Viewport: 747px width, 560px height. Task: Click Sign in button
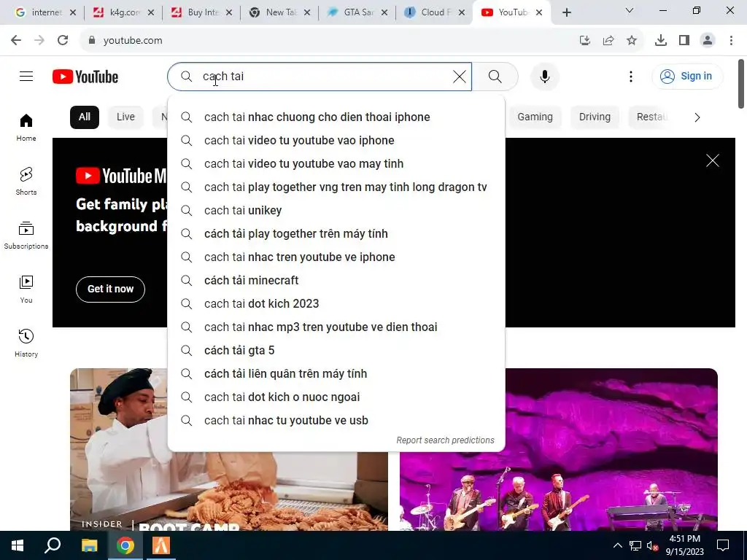click(687, 76)
